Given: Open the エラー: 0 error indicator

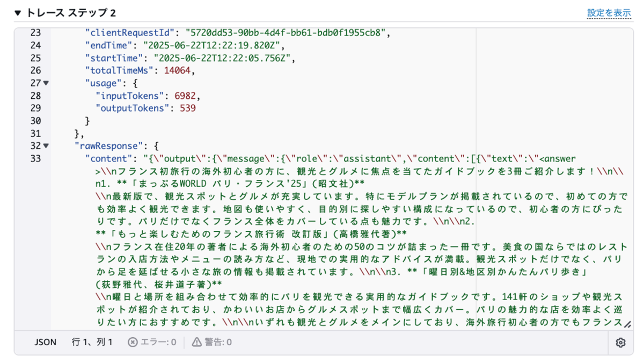Looking at the screenshot, I should coord(152,342).
